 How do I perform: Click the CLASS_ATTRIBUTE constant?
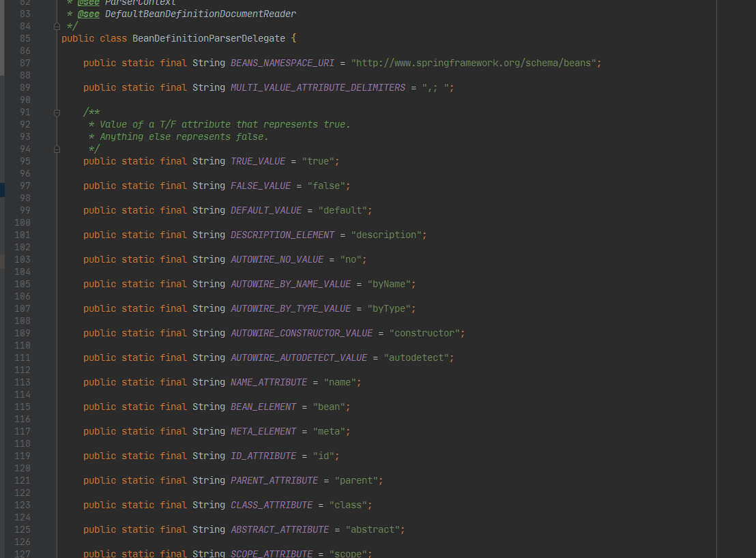click(x=272, y=505)
